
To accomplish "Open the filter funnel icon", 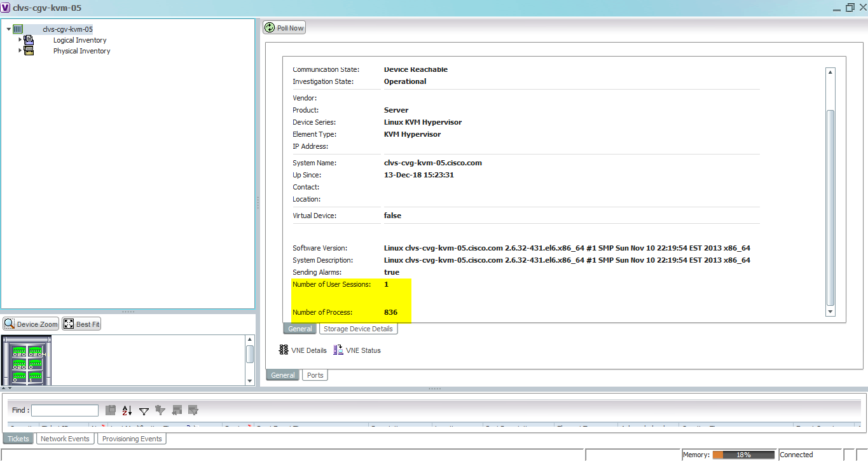I will point(144,411).
